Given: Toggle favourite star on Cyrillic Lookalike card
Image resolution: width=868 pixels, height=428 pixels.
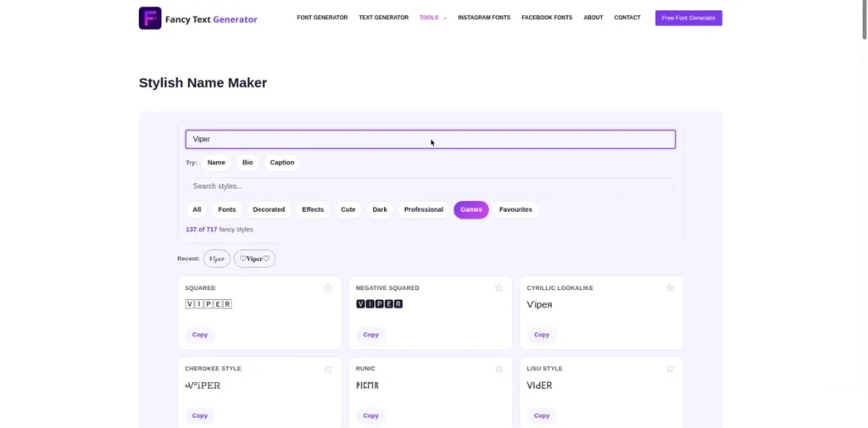Looking at the screenshot, I should click(670, 288).
